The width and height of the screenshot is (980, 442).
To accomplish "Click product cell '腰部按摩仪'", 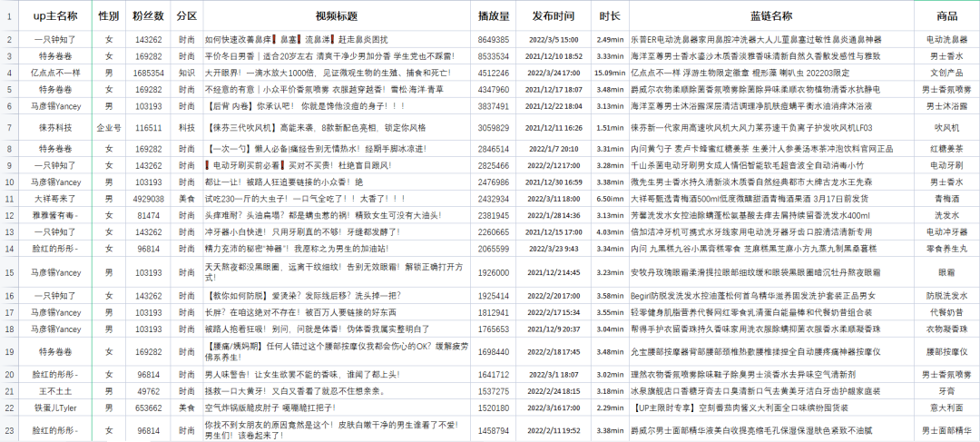I will [946, 352].
